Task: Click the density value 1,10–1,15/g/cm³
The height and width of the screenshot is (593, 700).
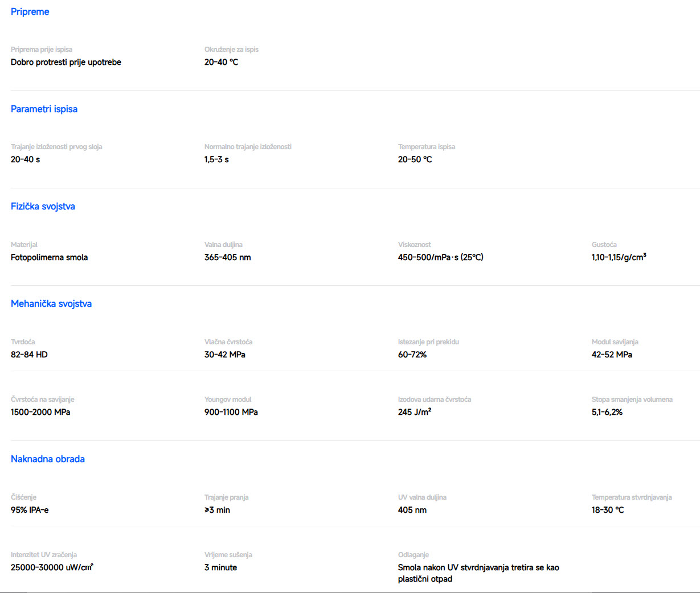Action: pyautogui.click(x=619, y=257)
